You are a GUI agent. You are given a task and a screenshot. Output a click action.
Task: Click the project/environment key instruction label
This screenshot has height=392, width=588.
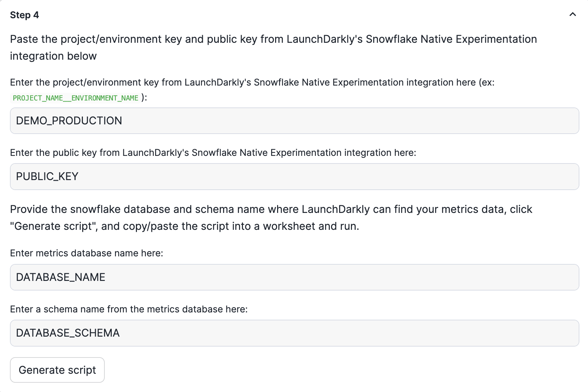252,82
